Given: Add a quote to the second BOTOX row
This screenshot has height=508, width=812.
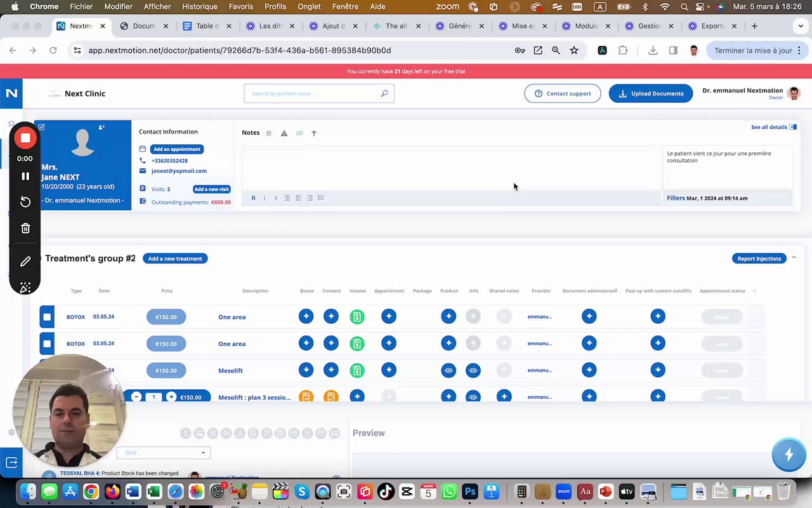Looking at the screenshot, I should click(306, 343).
